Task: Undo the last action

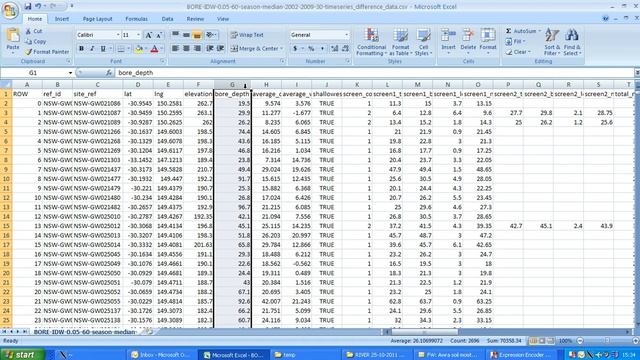Action: [38, 6]
